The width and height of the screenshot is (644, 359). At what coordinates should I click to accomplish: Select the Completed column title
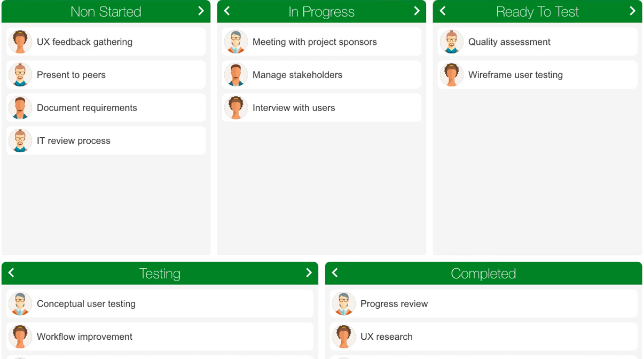coord(483,274)
